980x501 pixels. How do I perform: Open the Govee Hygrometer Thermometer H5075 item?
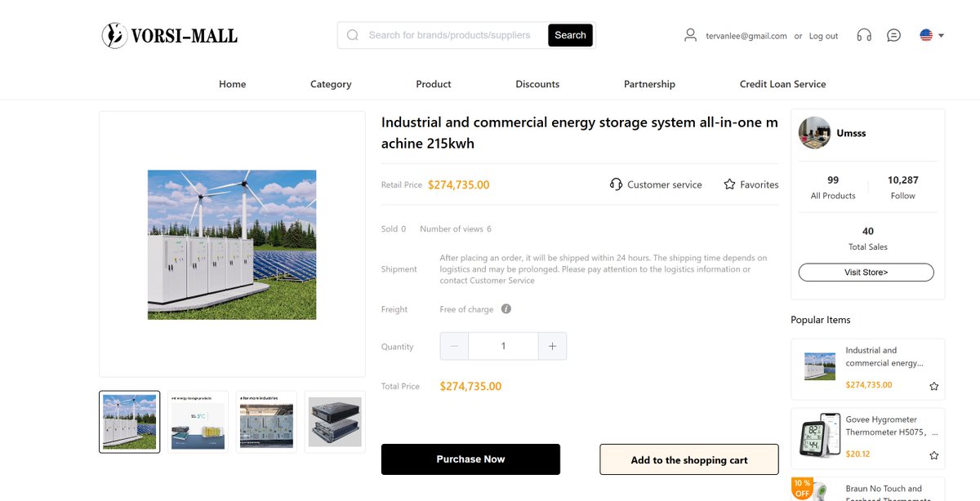point(892,426)
